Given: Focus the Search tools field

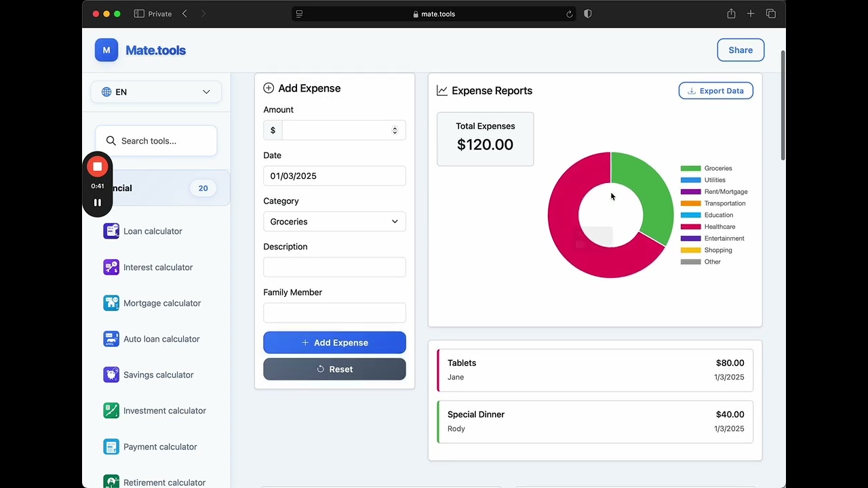Looking at the screenshot, I should (156, 141).
